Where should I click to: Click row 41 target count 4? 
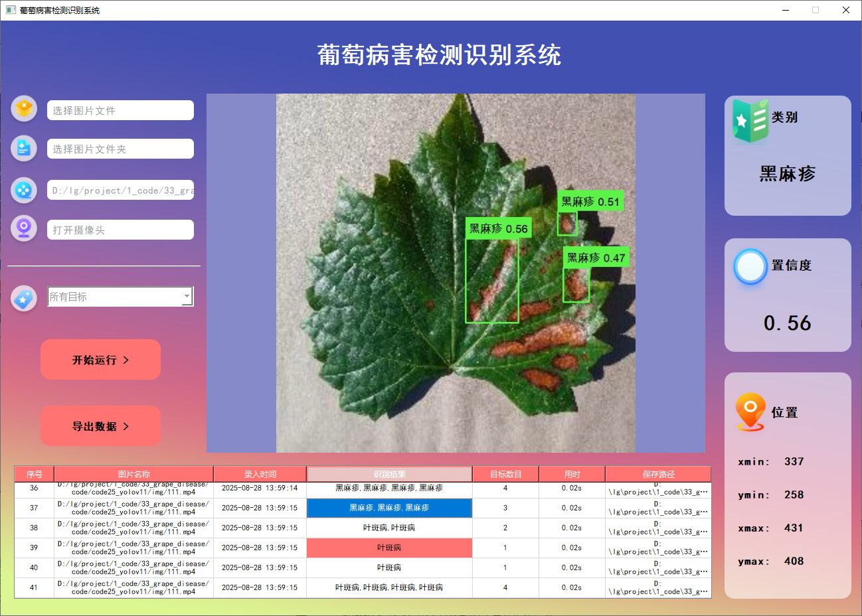[x=505, y=587]
